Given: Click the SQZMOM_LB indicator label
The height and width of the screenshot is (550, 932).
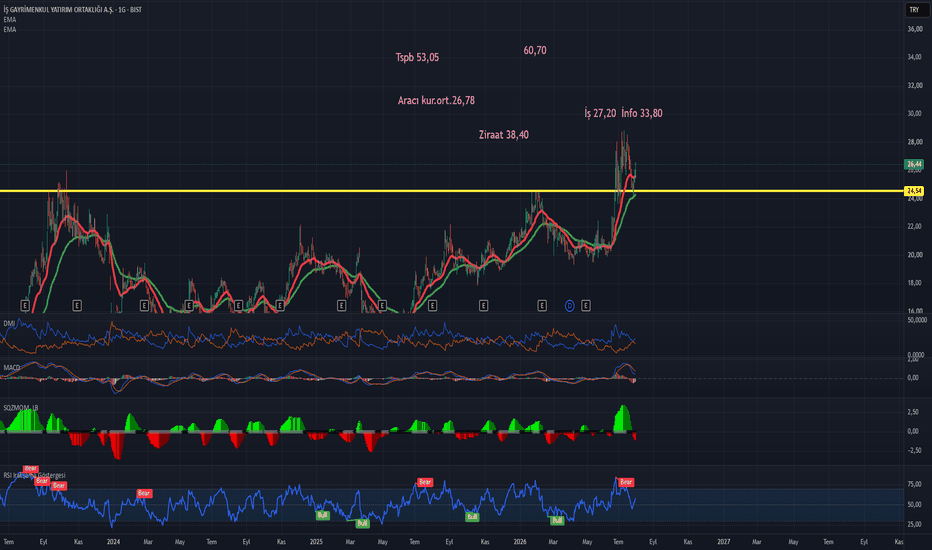Looking at the screenshot, I should click(21, 408).
